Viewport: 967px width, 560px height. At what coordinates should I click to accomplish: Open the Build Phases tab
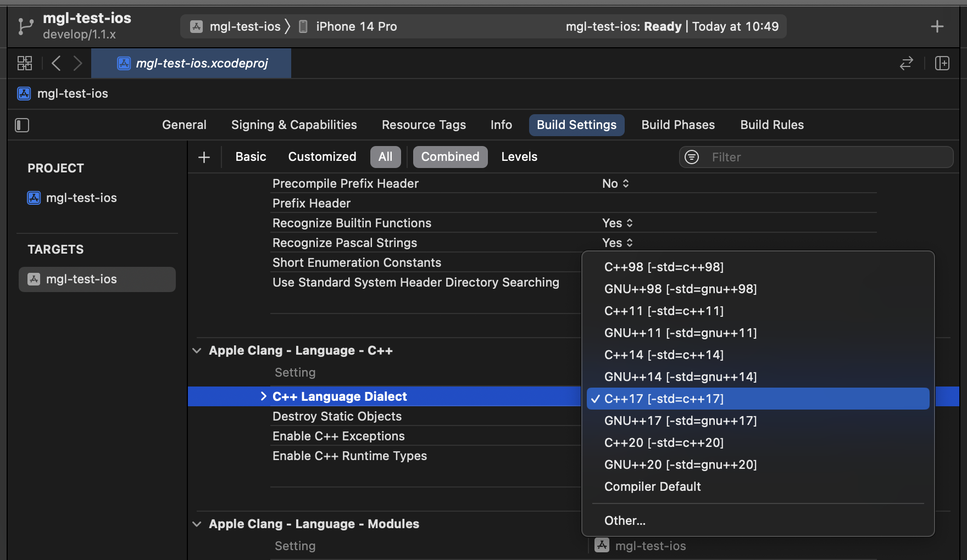[678, 125]
